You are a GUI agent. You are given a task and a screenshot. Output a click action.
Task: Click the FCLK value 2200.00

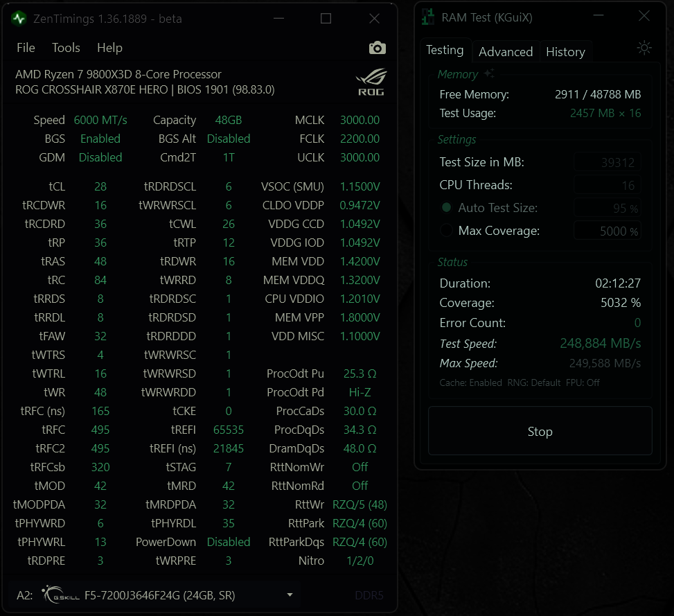(x=360, y=139)
